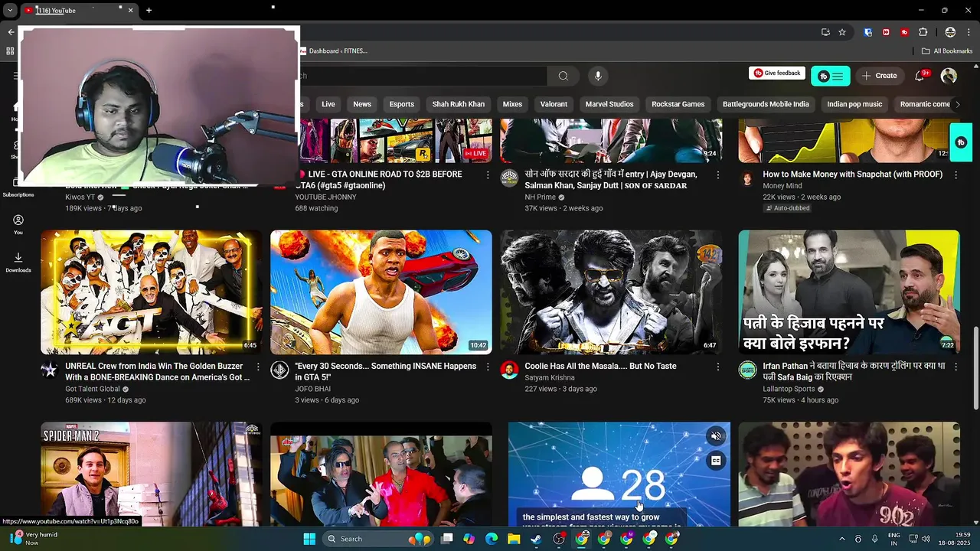
Task: Open the All Bookmarks folder
Action: pos(947,51)
